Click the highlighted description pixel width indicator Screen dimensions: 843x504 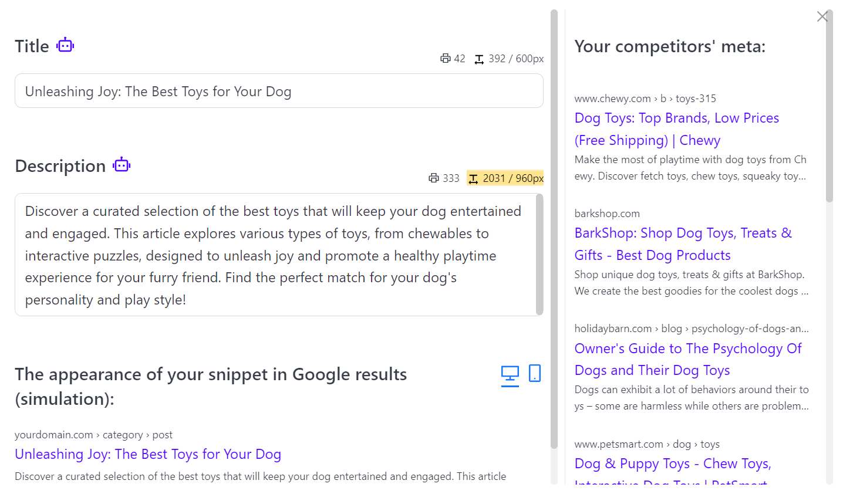click(x=505, y=178)
